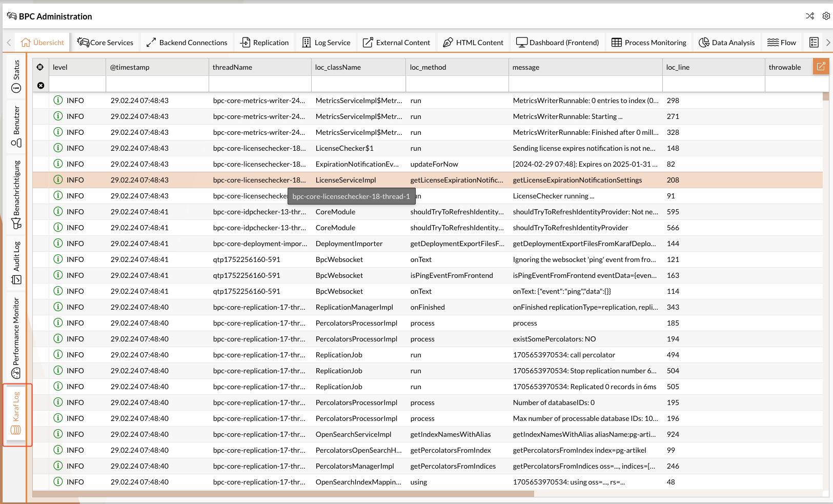Go to the Process Monitoring tab
The width and height of the screenshot is (833, 504).
point(649,43)
